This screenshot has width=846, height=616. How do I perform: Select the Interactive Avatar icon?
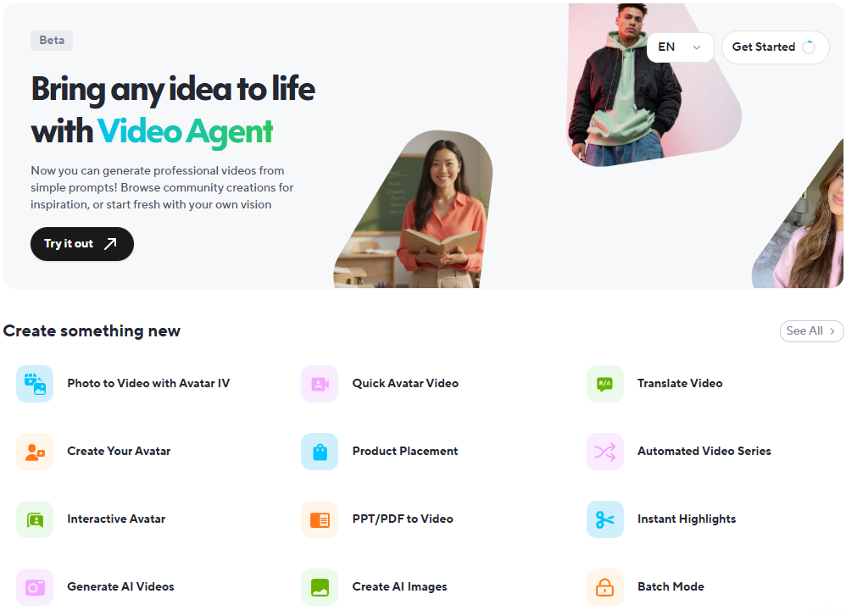[35, 519]
